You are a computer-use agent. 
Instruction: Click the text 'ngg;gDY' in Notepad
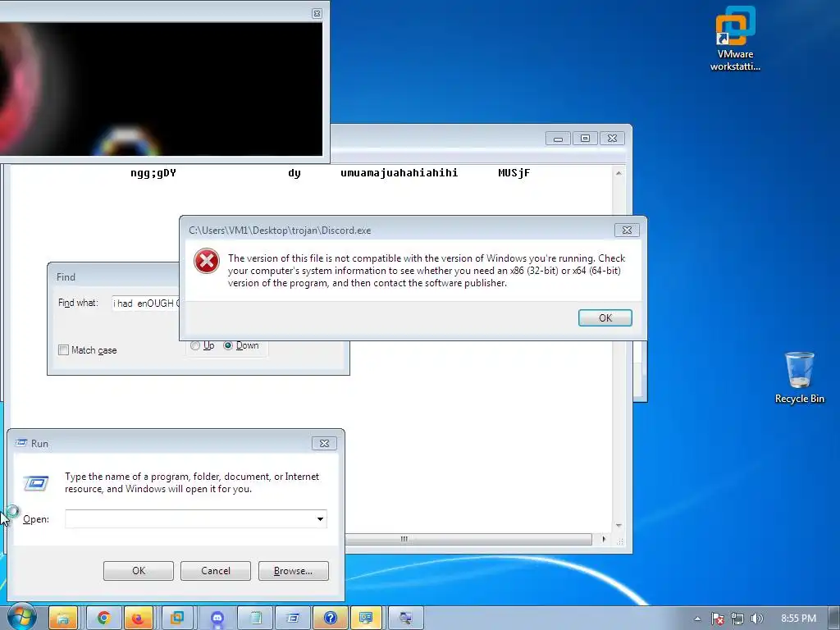point(153,173)
